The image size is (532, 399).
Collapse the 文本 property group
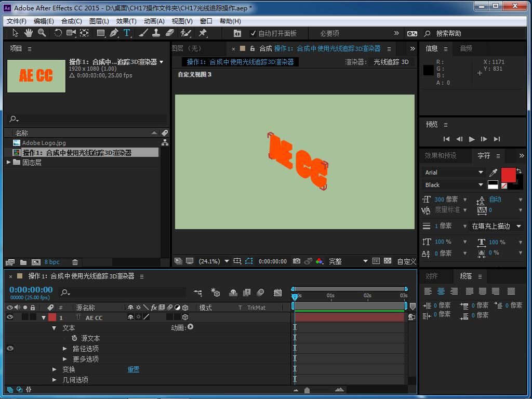(x=54, y=328)
